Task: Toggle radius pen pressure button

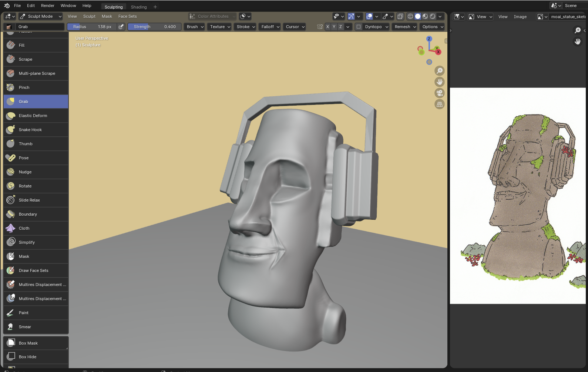Action: (x=121, y=27)
